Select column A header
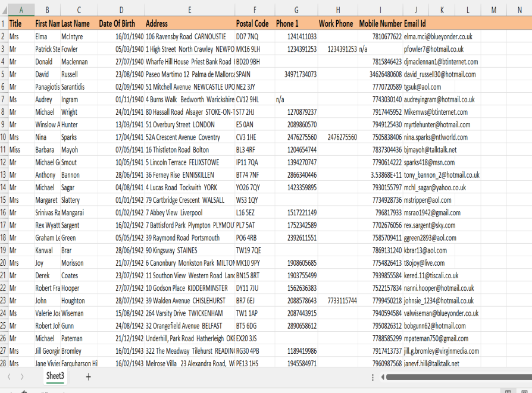Screen dimensions: 532x393 21,10
